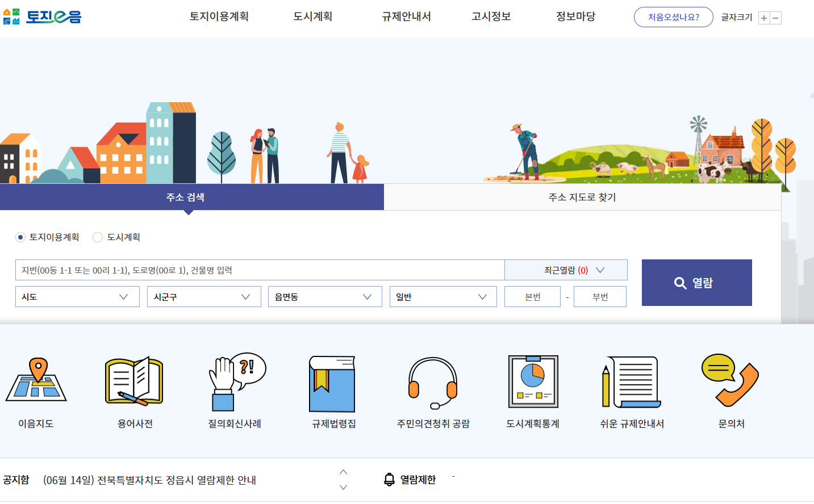
Task: Click the 열람제한 bell icon
Action: coord(390,478)
